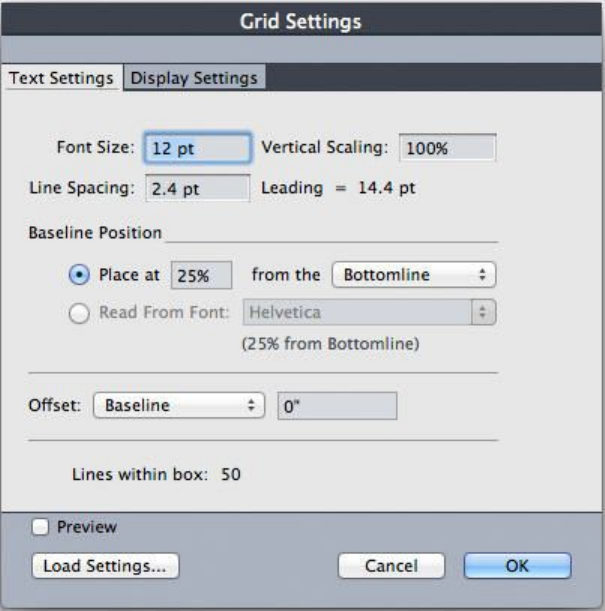Screen dimensions: 605x611
Task: Click into the Line Spacing field
Action: tap(198, 187)
